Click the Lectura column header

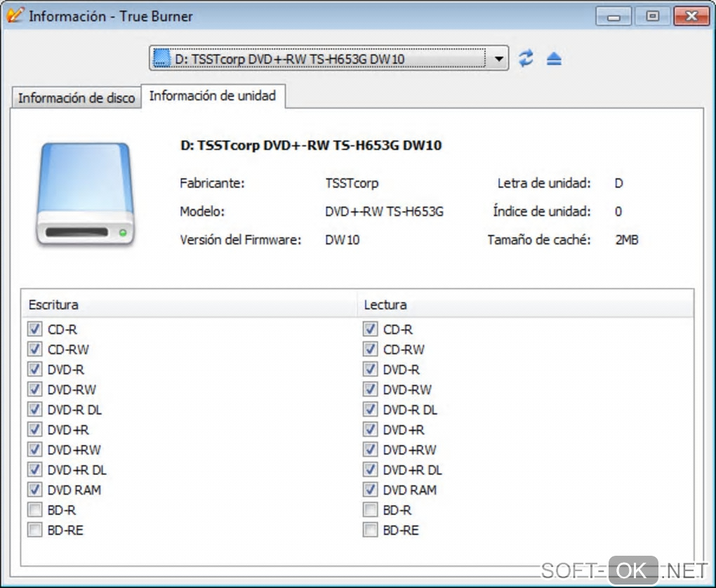pos(524,304)
